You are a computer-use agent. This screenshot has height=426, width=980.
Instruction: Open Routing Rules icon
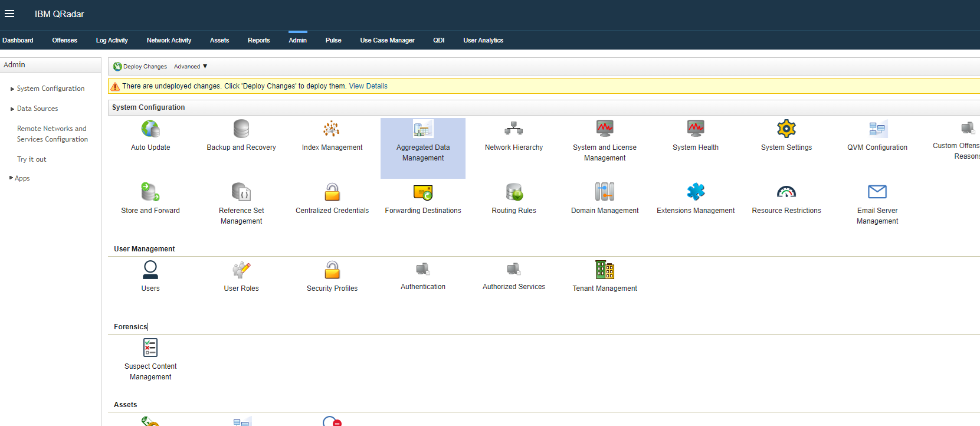pos(514,192)
